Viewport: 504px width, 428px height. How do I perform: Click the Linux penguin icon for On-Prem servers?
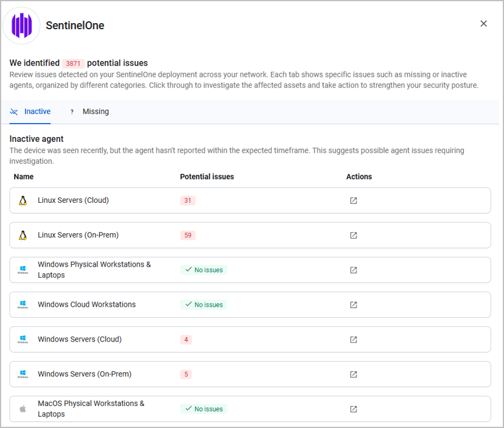pyautogui.click(x=23, y=235)
